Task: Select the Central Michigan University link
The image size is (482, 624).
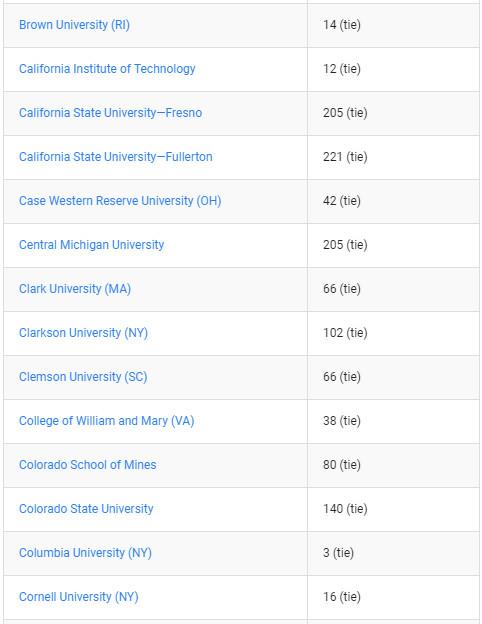Action: 91,245
